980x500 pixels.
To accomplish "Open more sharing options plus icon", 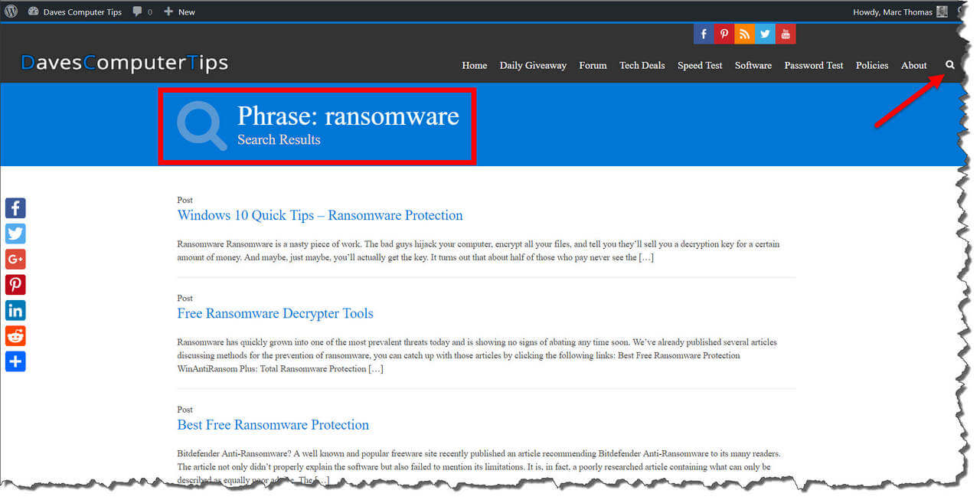I will pos(15,361).
